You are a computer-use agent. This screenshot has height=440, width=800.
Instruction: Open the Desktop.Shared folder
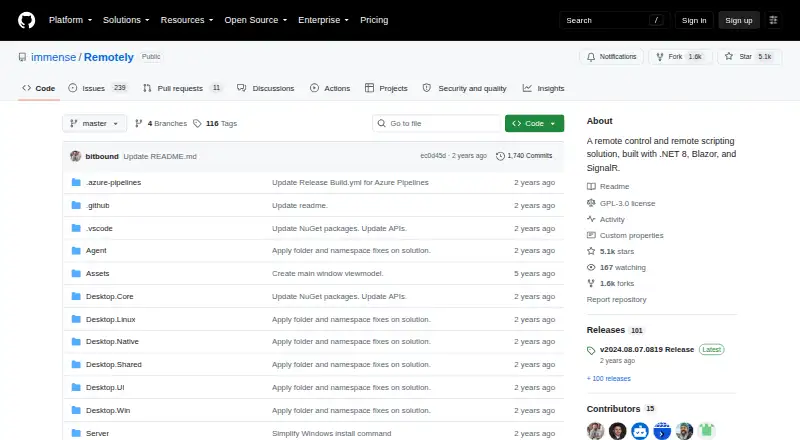click(114, 364)
